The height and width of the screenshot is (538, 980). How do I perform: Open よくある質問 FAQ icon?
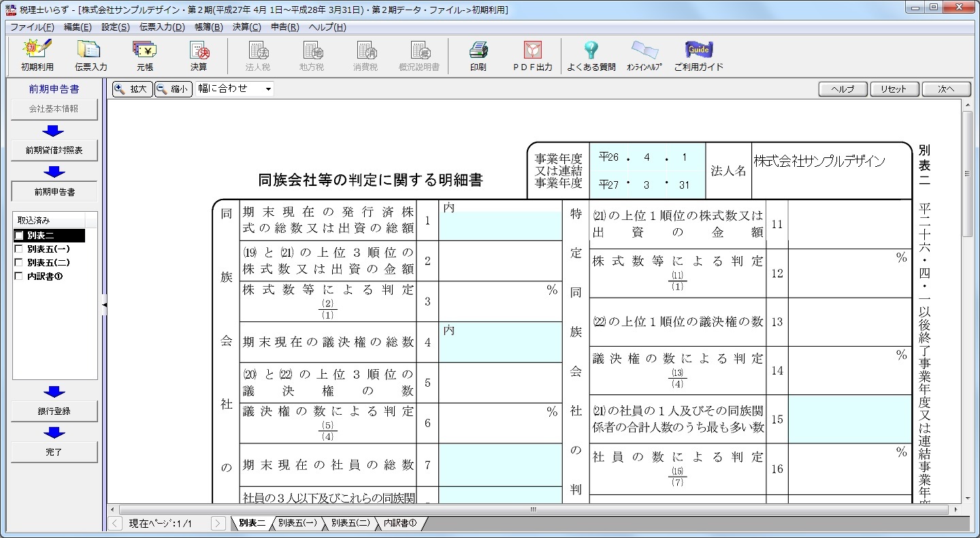click(x=591, y=55)
